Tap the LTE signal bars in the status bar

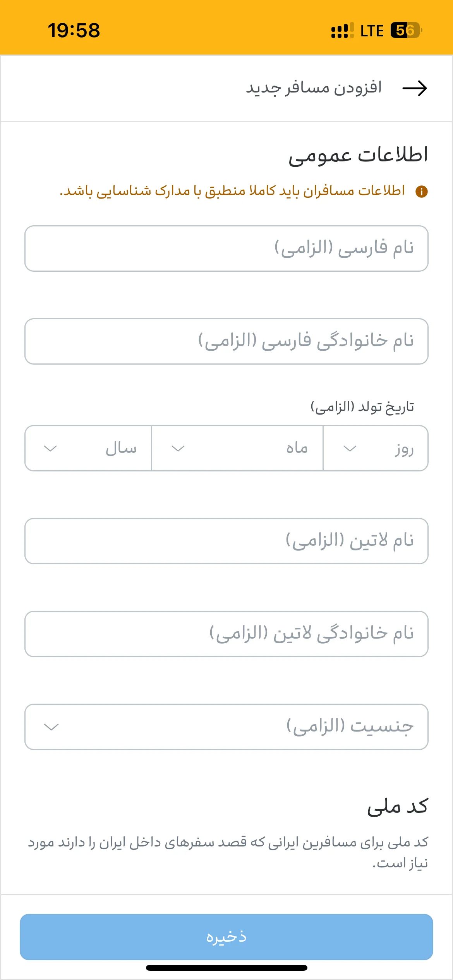342,30
